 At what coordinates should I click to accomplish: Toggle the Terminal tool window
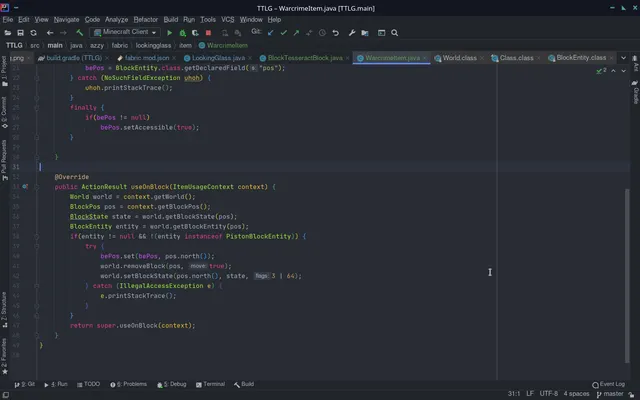[210, 384]
